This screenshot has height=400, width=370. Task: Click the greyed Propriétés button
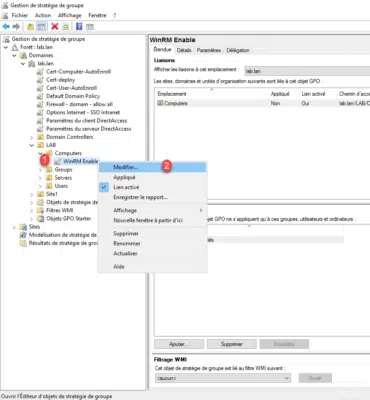[284, 344]
